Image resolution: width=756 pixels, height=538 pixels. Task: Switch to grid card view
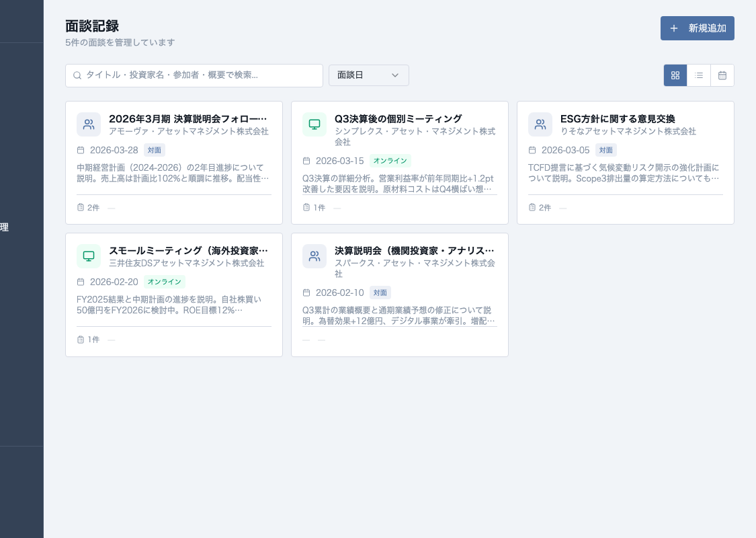[x=675, y=75]
